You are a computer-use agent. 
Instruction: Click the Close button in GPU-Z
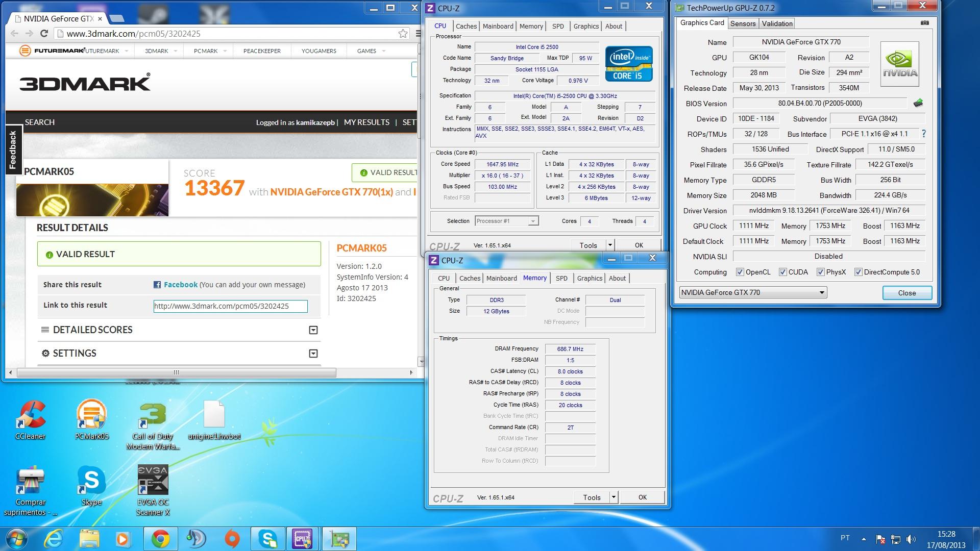pyautogui.click(x=907, y=293)
